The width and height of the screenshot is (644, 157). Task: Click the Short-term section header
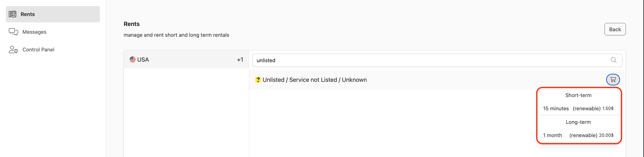click(578, 95)
